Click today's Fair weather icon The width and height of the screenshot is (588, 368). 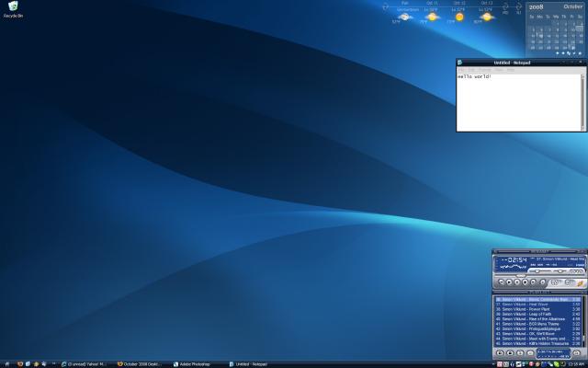click(x=404, y=17)
